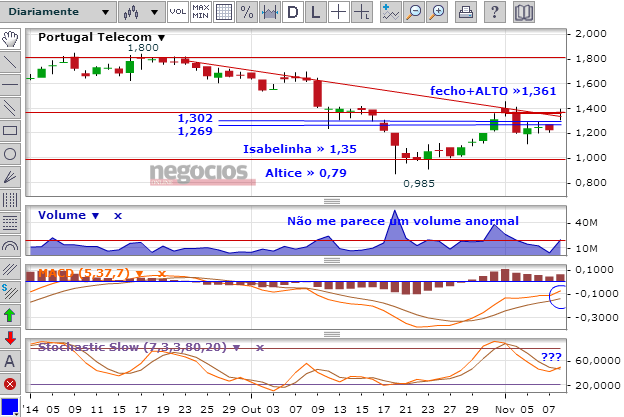The height and width of the screenshot is (417, 624).
Task: Open the guide book icon
Action: click(x=523, y=12)
